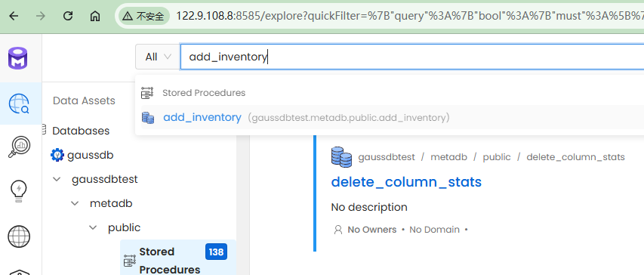The height and width of the screenshot is (275, 644).
Task: Click the fully qualified name gaussdbtest.metadb.public.add_inventory
Action: pyautogui.click(x=348, y=118)
